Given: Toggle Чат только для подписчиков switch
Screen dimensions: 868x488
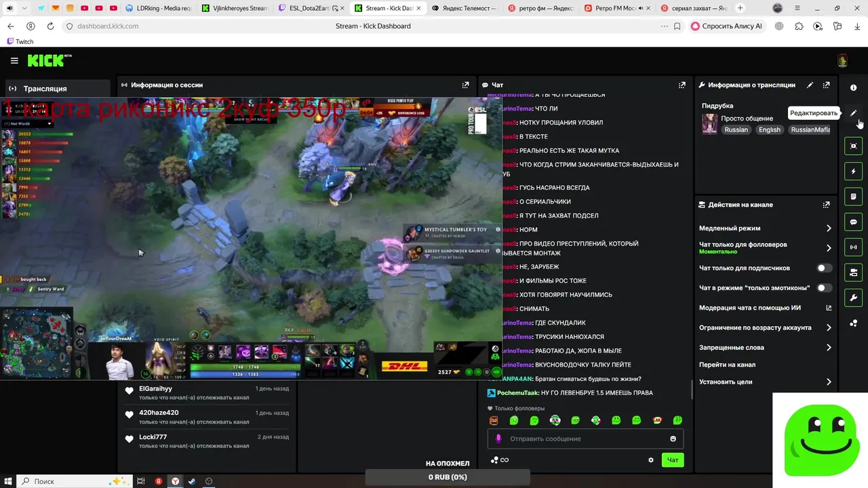Looking at the screenshot, I should [824, 268].
